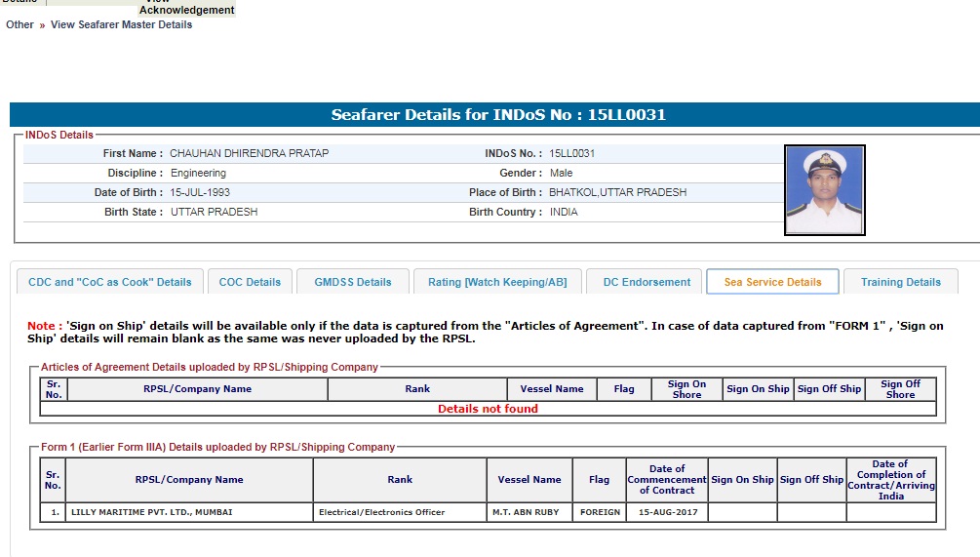Viewport: 980px width, 557px height.
Task: Click the Sea Service Details tab
Action: (772, 282)
